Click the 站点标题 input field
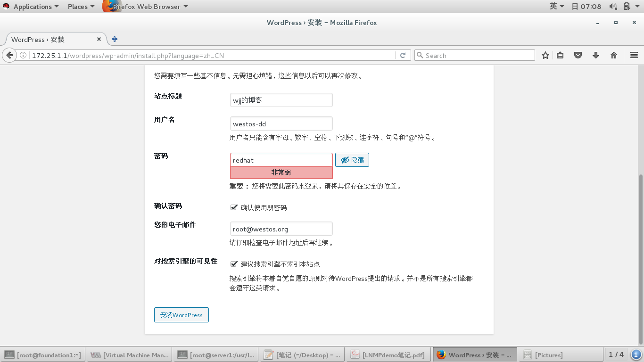The width and height of the screenshot is (644, 362). [x=281, y=100]
